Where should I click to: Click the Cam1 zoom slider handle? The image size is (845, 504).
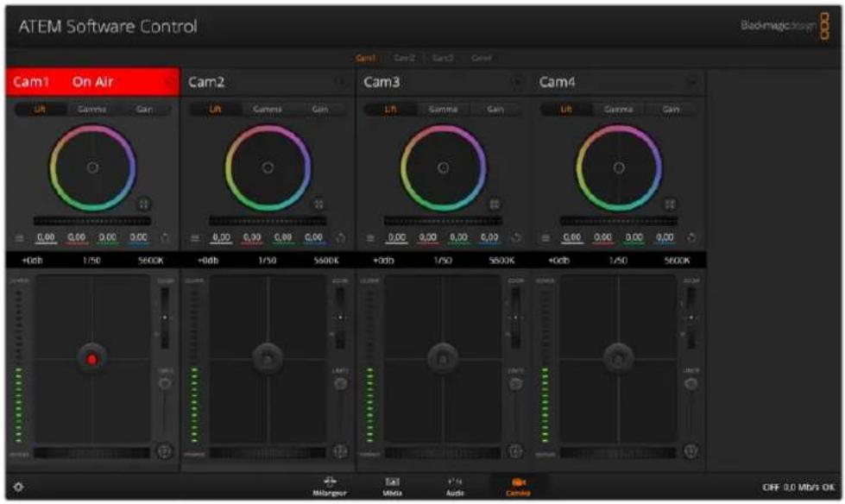coord(164,318)
